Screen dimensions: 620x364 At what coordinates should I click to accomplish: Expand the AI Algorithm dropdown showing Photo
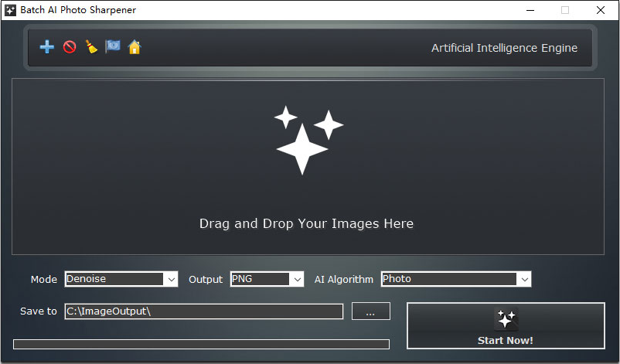coord(456,279)
